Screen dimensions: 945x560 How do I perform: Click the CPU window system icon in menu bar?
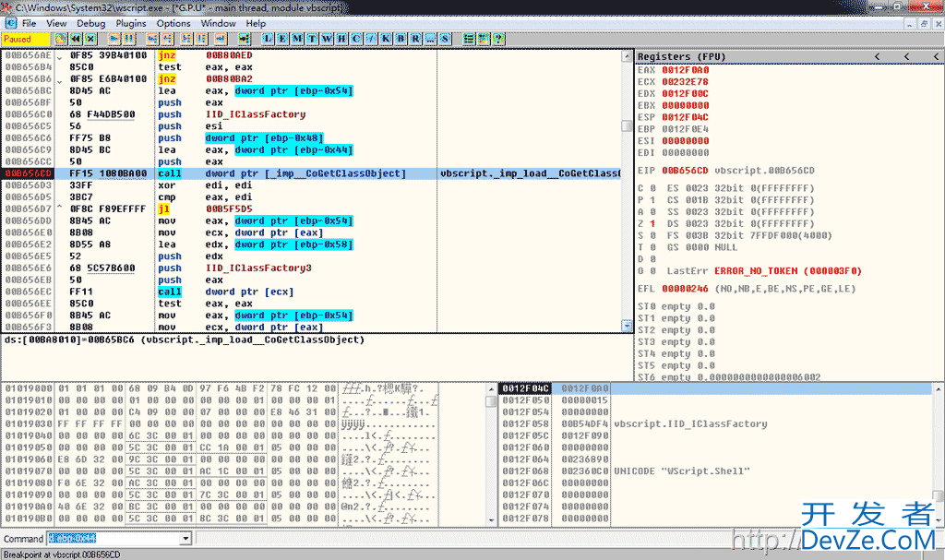tap(11, 23)
